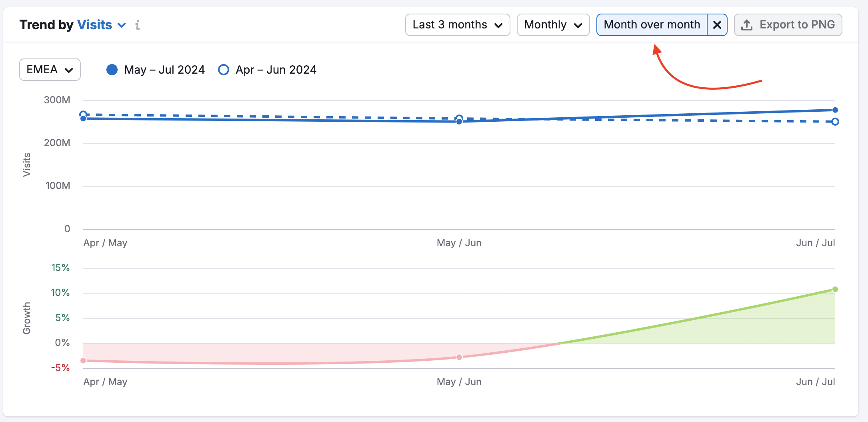Click the 10% growth axis label
868x422 pixels.
(x=60, y=293)
